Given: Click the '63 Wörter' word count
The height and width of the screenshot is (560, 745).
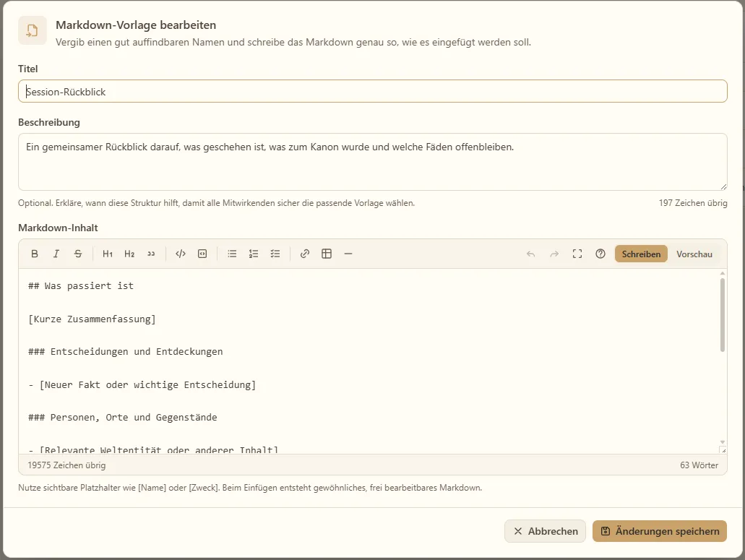Looking at the screenshot, I should click(x=699, y=465).
